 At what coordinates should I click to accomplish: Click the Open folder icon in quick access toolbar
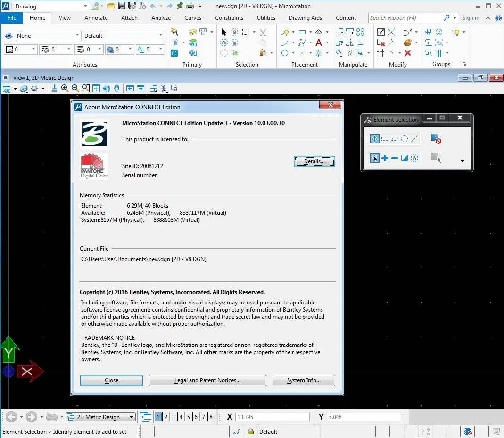[x=111, y=6]
